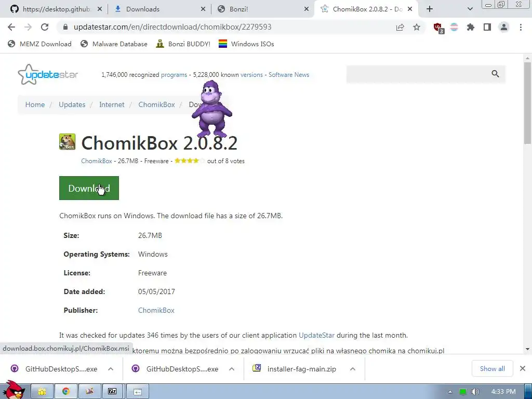532x399 pixels.
Task: Expand options for first GitHubDesktop download
Action: click(111, 369)
